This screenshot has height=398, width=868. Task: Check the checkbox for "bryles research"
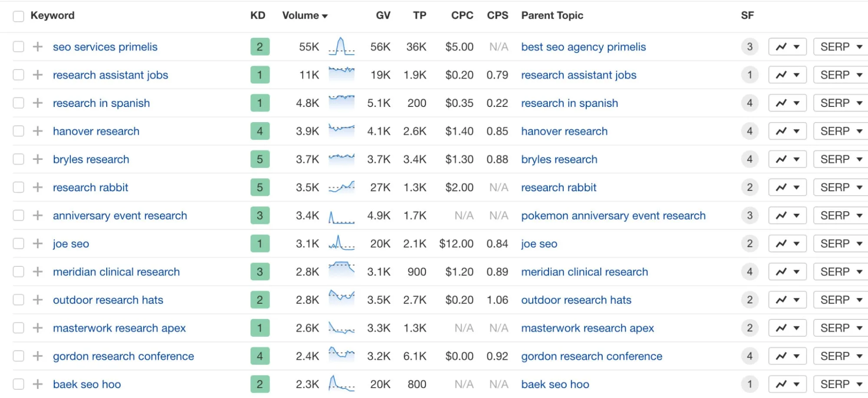point(18,159)
